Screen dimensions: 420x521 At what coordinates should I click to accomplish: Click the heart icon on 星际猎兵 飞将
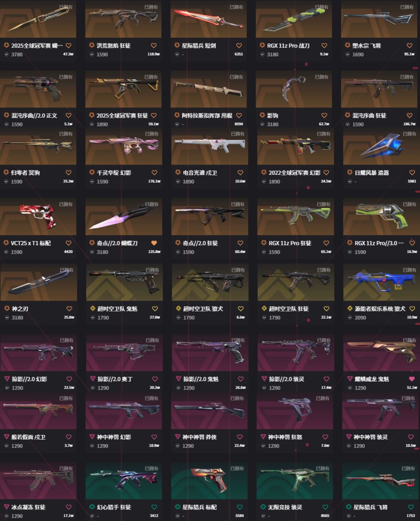tap(411, 507)
